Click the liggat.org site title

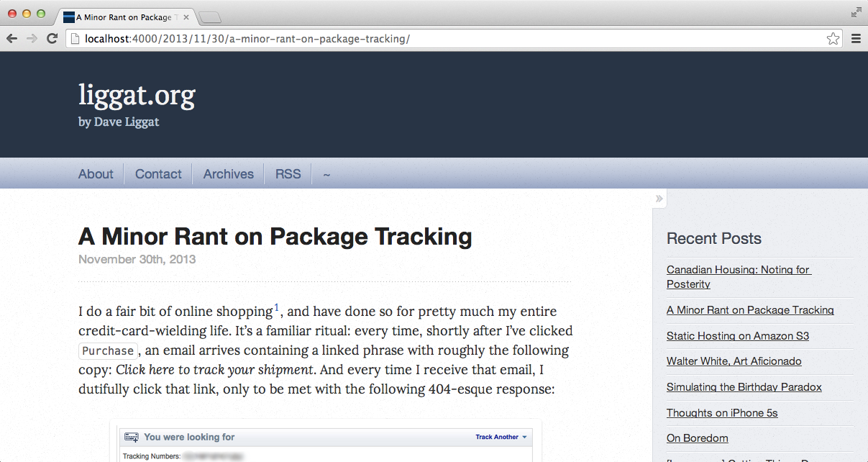pyautogui.click(x=137, y=95)
